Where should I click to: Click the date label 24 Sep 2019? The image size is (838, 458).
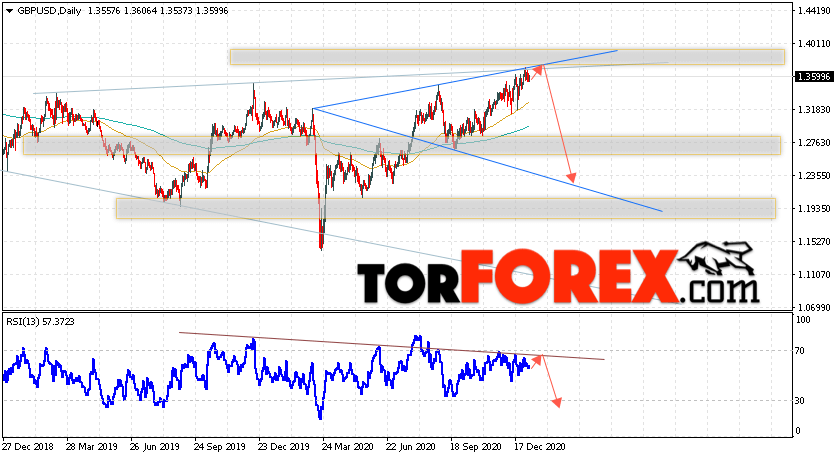point(219,446)
